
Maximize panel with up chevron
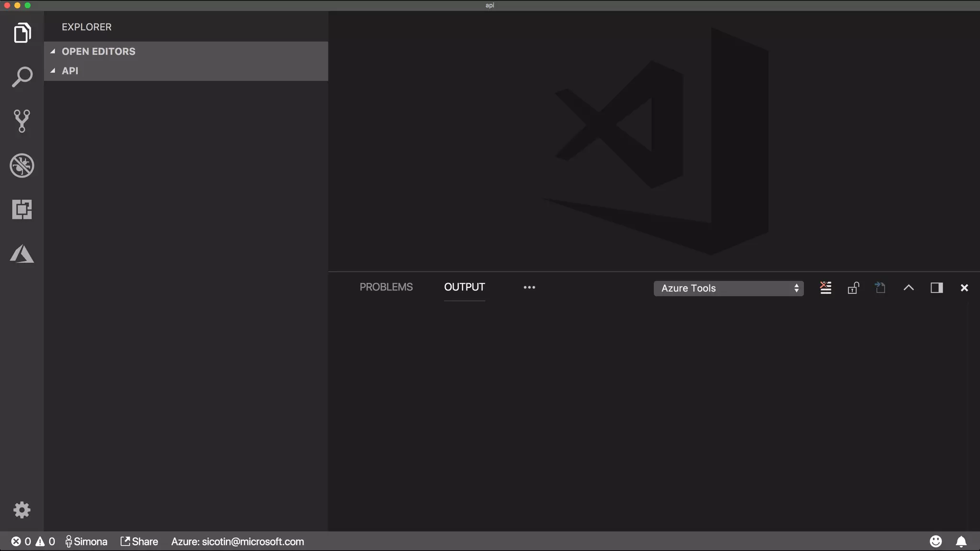point(908,287)
